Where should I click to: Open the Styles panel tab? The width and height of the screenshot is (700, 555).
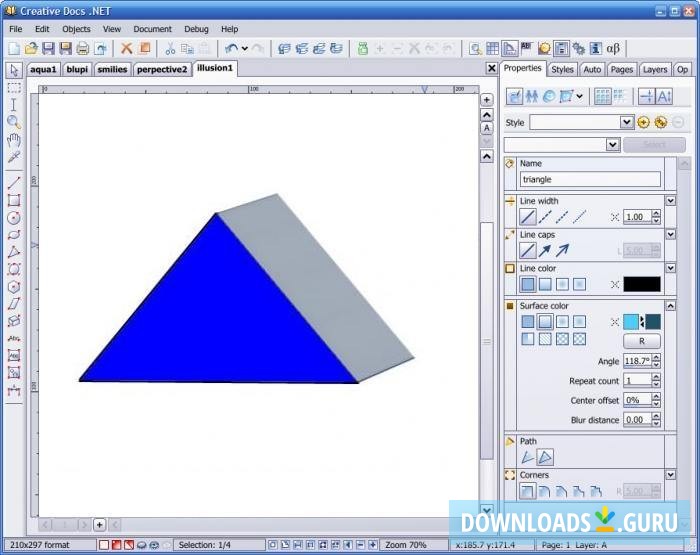click(562, 70)
